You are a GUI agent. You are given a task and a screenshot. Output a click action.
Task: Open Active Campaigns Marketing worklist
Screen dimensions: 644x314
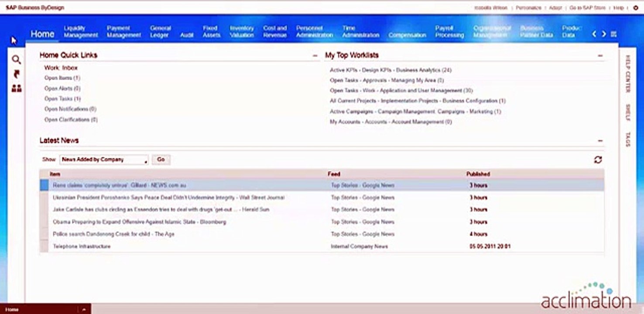(x=415, y=112)
